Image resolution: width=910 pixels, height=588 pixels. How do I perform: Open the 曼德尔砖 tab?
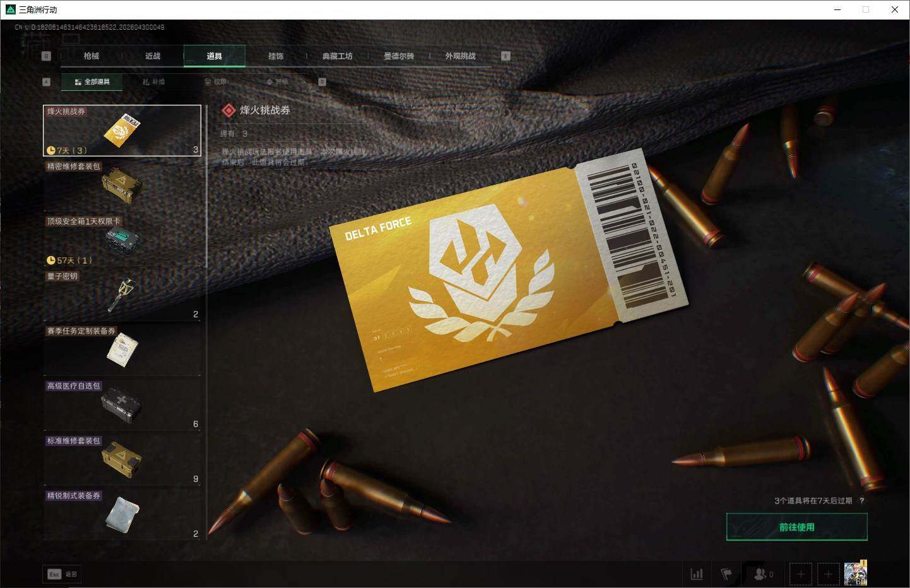pyautogui.click(x=399, y=56)
